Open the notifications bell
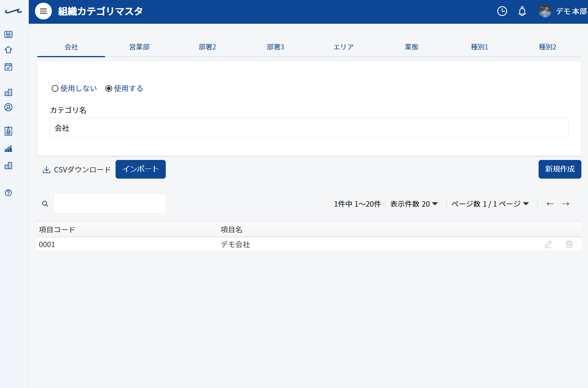 click(522, 11)
